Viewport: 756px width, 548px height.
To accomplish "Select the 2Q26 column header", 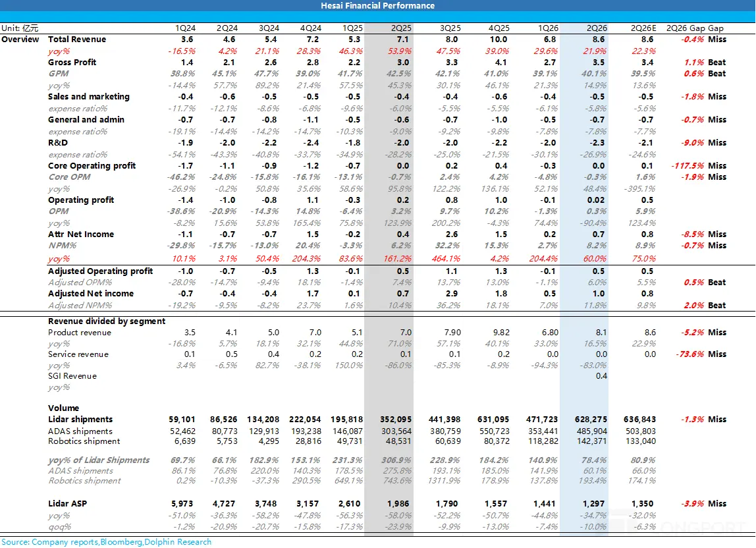I will click(x=597, y=28).
